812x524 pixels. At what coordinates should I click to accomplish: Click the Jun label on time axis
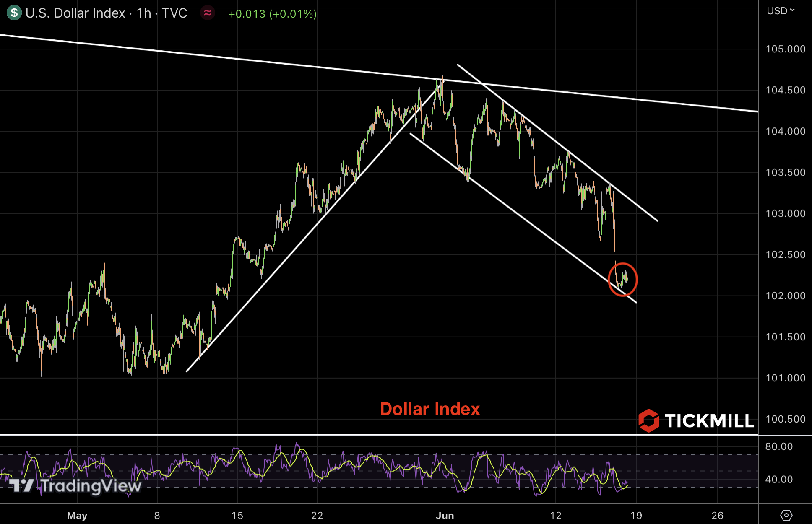point(445,515)
